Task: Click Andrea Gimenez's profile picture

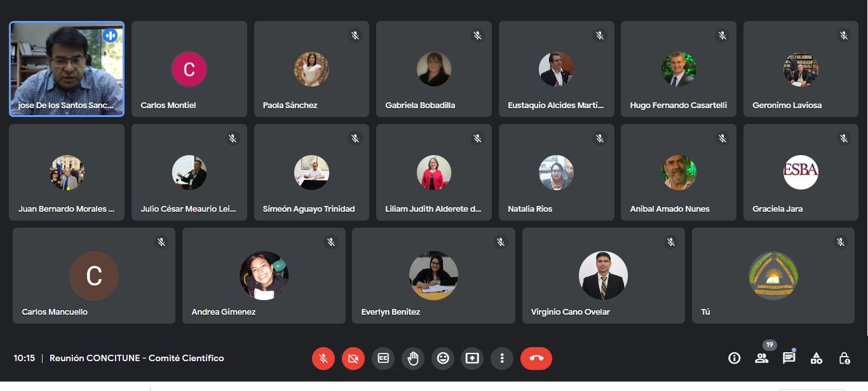Action: 264,275
